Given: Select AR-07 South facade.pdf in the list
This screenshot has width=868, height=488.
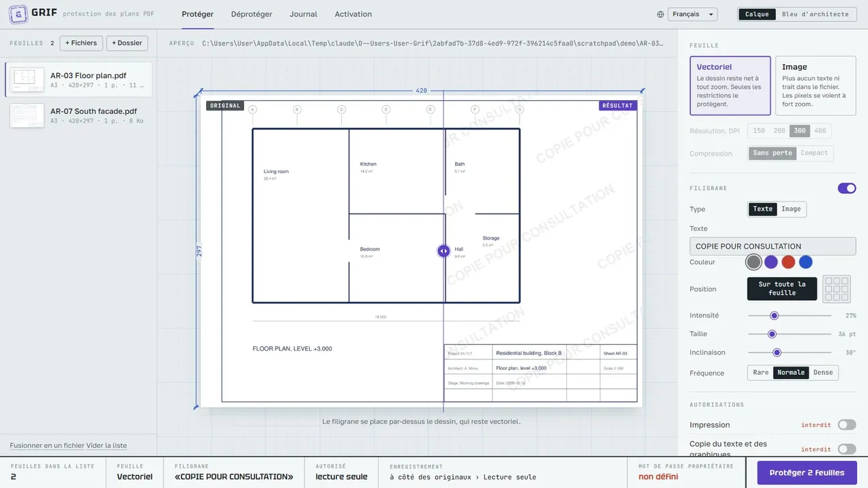Looking at the screenshot, I should 79,115.
